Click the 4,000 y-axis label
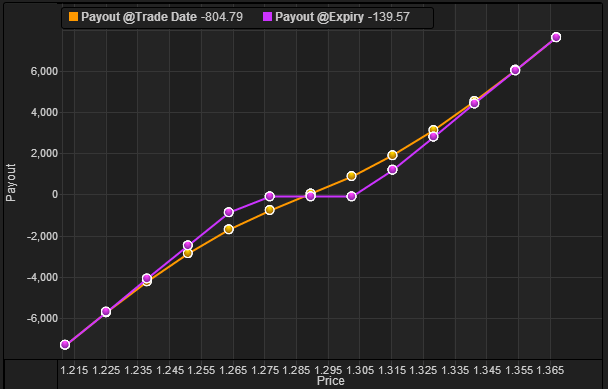Viewport: 608px width, 389px height. pos(44,112)
